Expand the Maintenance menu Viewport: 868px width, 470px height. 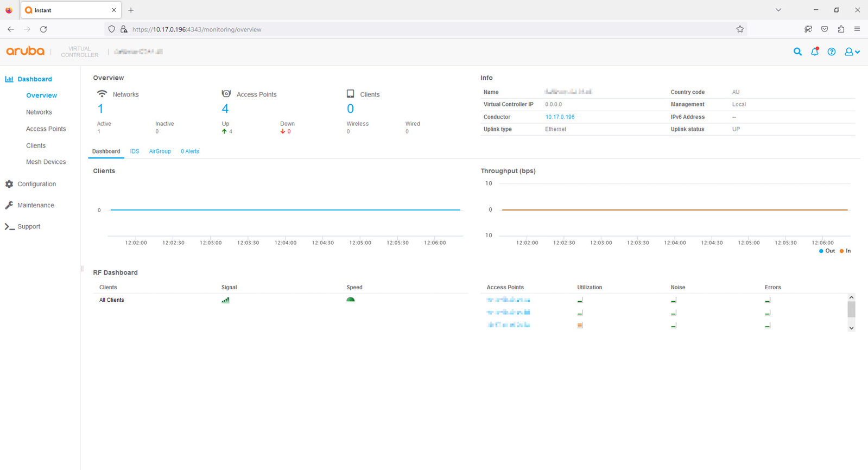point(36,205)
